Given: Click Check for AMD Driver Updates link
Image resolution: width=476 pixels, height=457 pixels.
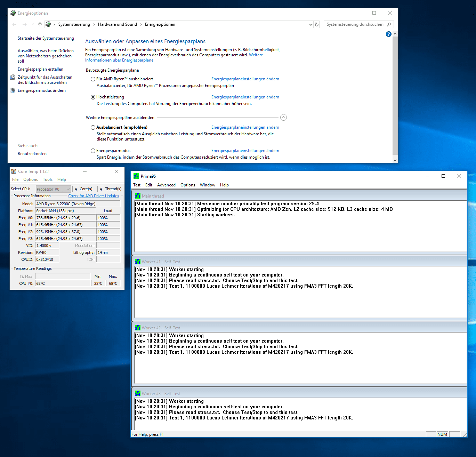Looking at the screenshot, I should coord(94,196).
